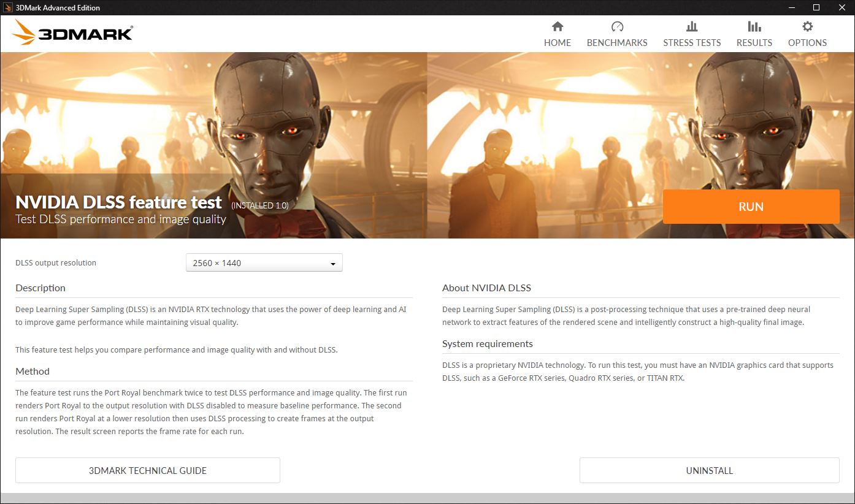Click the 'Description' section heading

pos(40,288)
